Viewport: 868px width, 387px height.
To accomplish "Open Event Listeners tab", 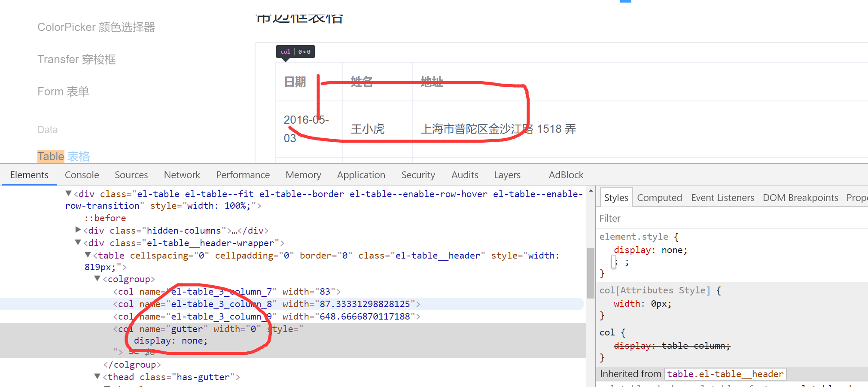I will point(722,198).
